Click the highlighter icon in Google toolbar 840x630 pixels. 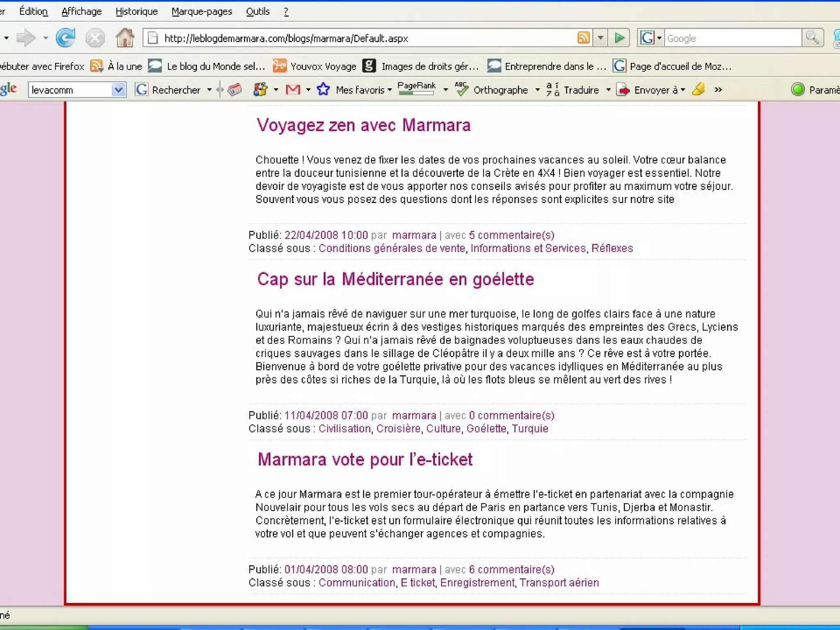pyautogui.click(x=698, y=89)
